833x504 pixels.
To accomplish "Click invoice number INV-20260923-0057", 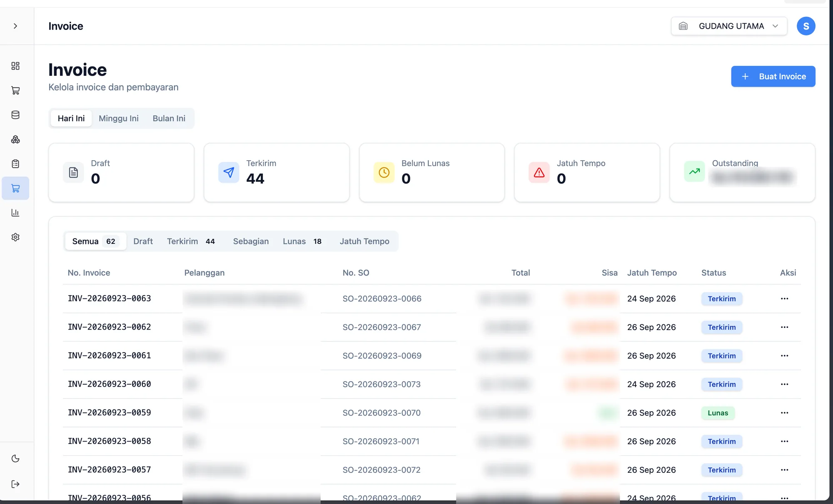I will coord(110,470).
